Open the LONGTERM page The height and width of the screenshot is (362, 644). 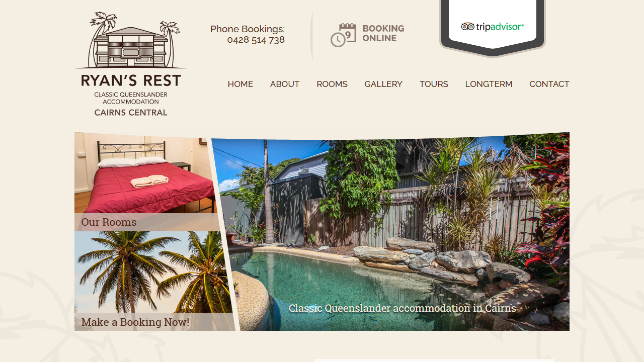[x=489, y=84]
